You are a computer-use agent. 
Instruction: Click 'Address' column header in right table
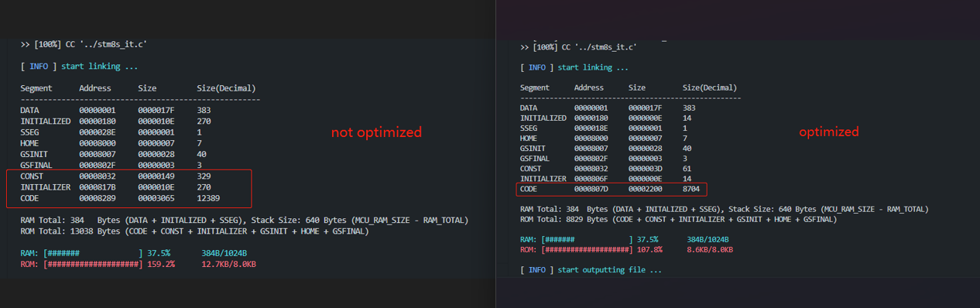(x=589, y=88)
